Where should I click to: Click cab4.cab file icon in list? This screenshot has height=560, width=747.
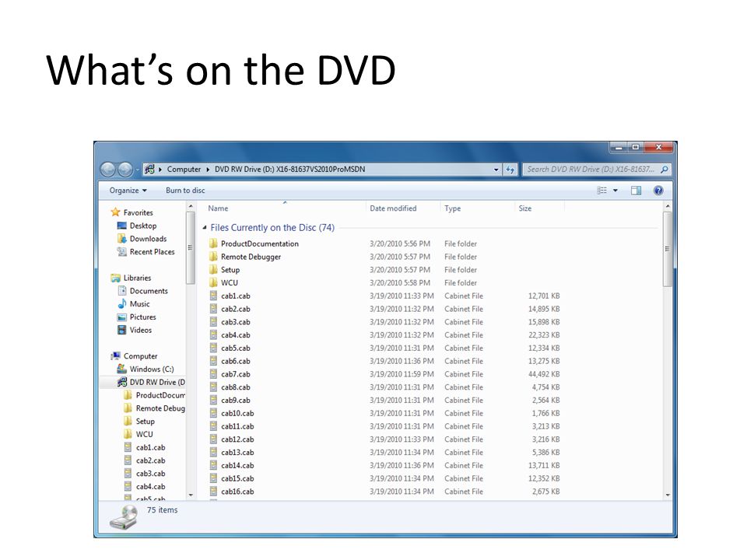[213, 334]
